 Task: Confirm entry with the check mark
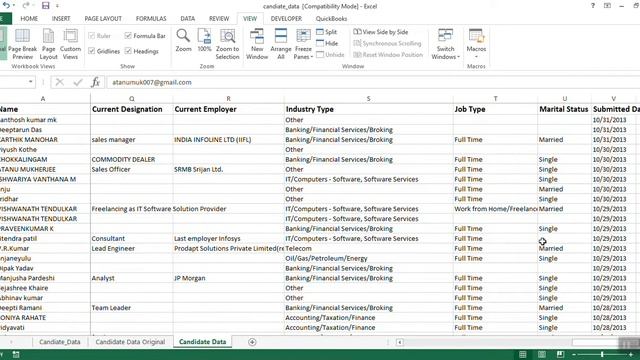pos(78,82)
